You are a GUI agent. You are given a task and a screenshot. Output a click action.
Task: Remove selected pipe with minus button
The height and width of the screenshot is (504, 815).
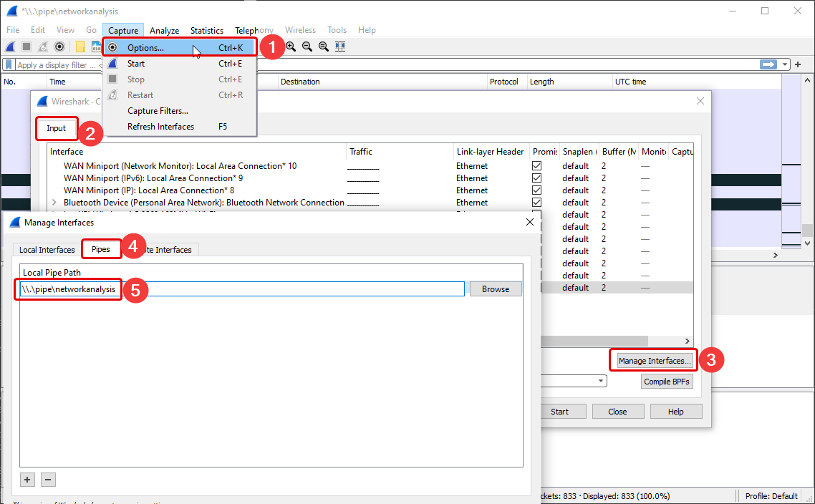tap(48, 480)
